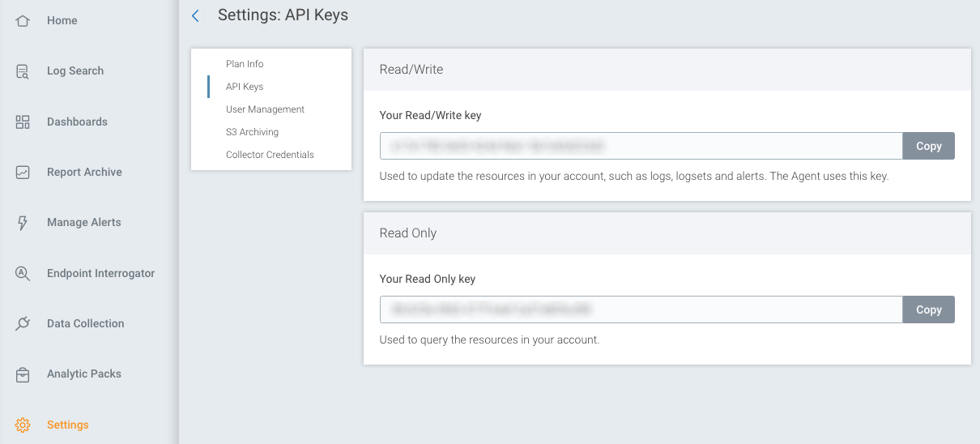This screenshot has height=444, width=980.
Task: Click inside the Read/Write key field
Action: (640, 146)
